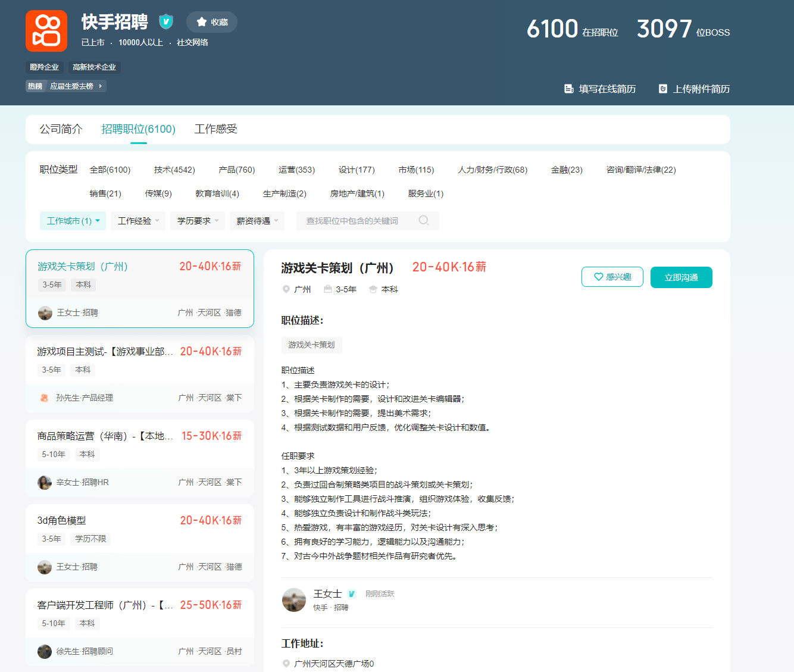
Task: Filter by 房地产/建筑(1) job type
Action: (357, 193)
